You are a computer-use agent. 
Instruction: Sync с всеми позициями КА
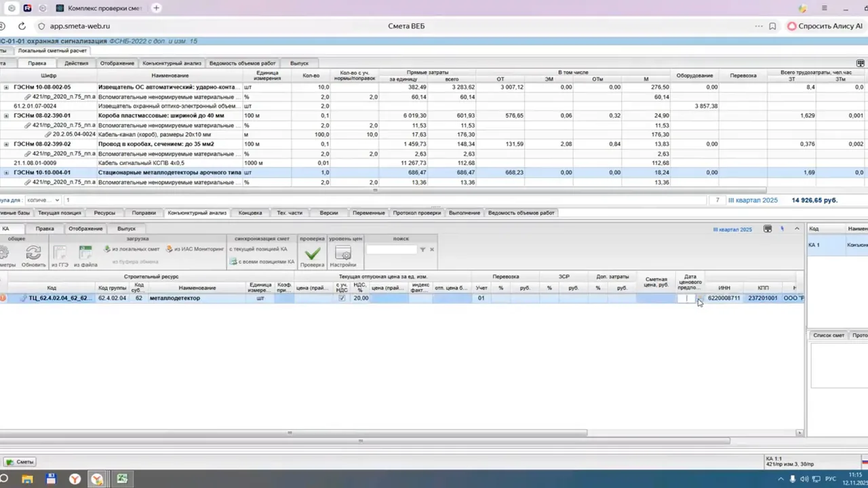pos(262,262)
